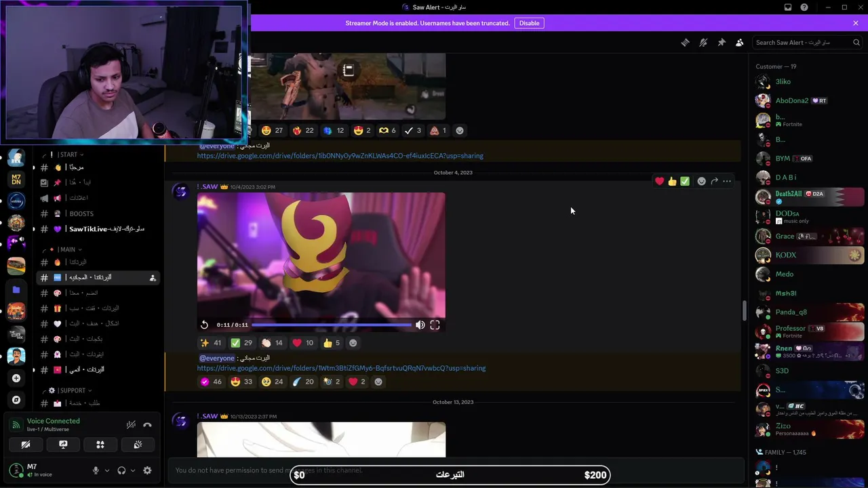
Task: Disable Streamer Mode from the banner
Action: point(529,23)
